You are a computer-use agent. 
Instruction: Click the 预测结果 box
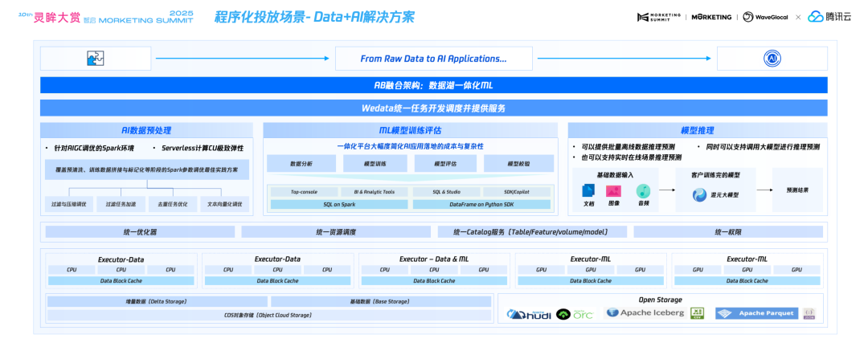pos(797,190)
